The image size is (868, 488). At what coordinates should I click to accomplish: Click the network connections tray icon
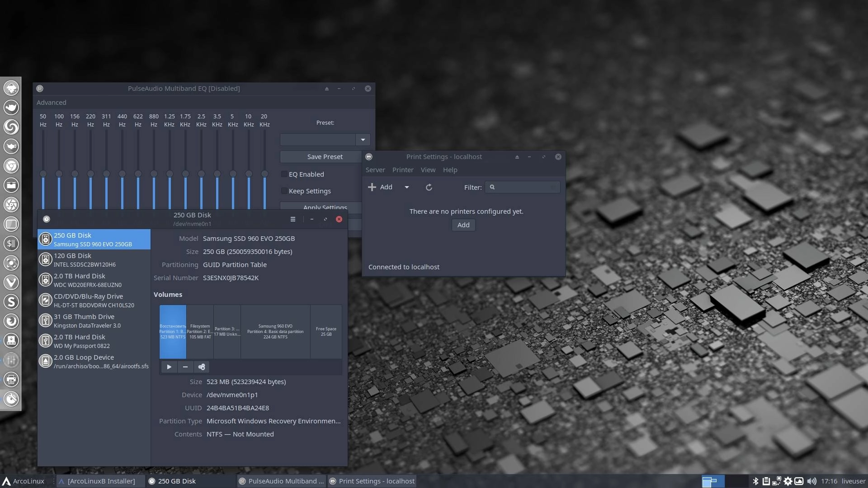[777, 481]
